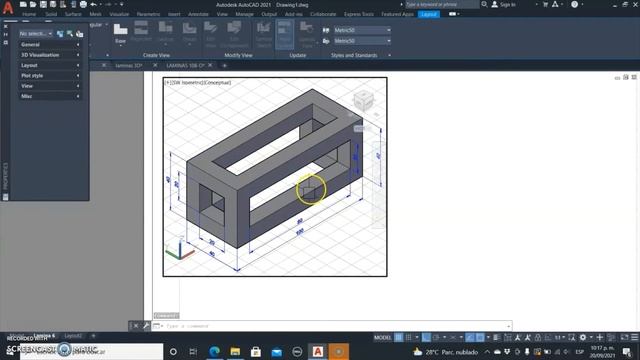Click the Update View tool in ribbon
Image resolution: width=640 pixels, height=360 pixels.
(x=306, y=34)
